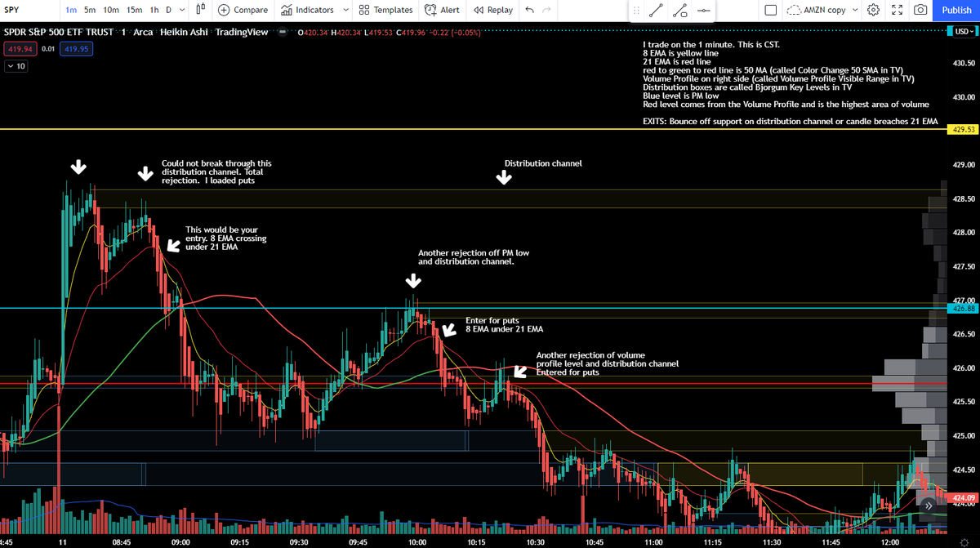Image resolution: width=980 pixels, height=548 pixels.
Task: Select the 'Could not break through' annotation
Action: point(217,172)
